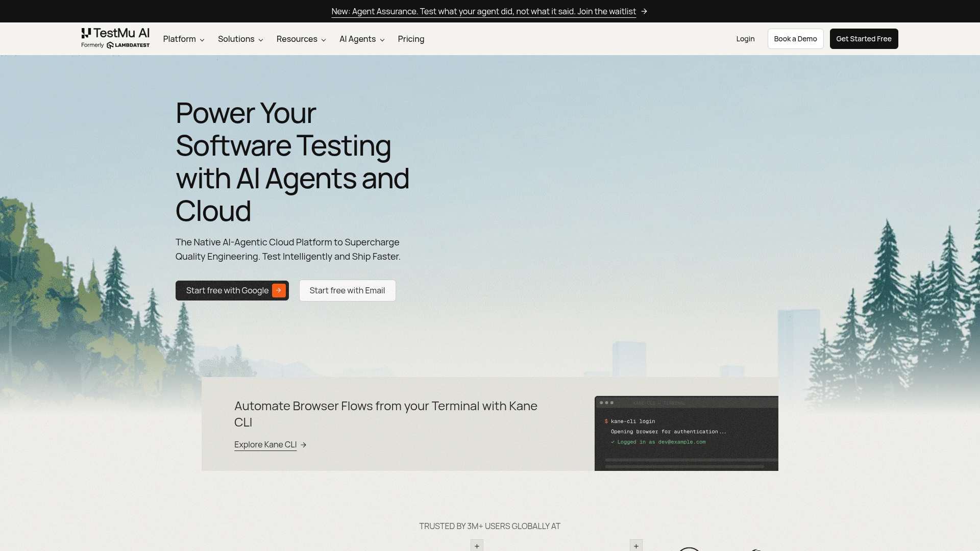
Task: Click the Get Started Free button
Action: coord(864,39)
